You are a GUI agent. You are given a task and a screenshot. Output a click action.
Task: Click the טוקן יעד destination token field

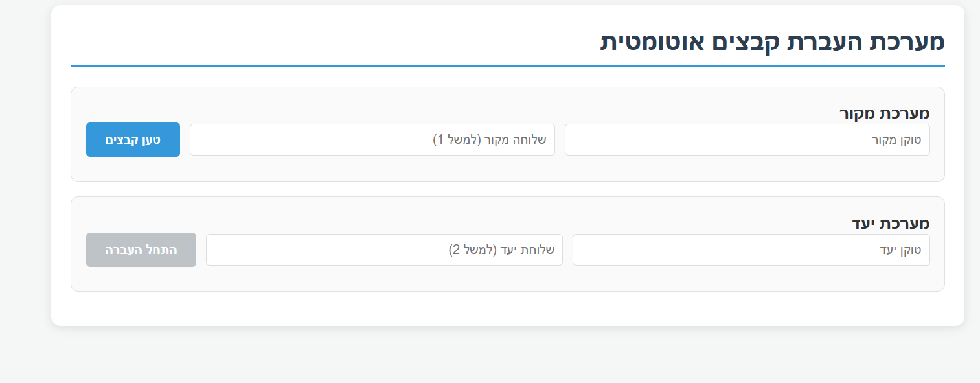(x=751, y=250)
